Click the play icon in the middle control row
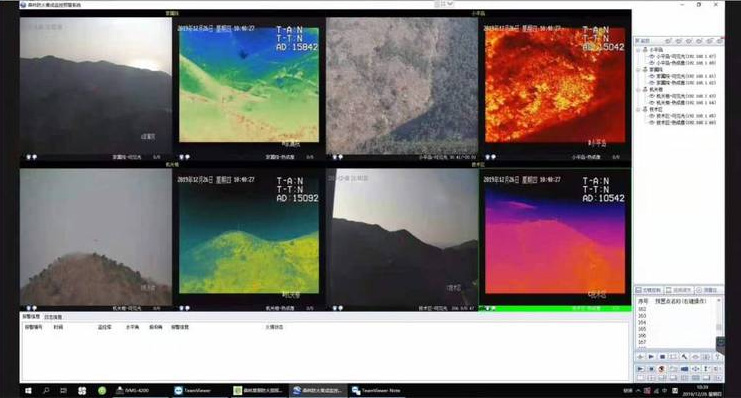The width and height of the screenshot is (741, 398). click(x=640, y=369)
